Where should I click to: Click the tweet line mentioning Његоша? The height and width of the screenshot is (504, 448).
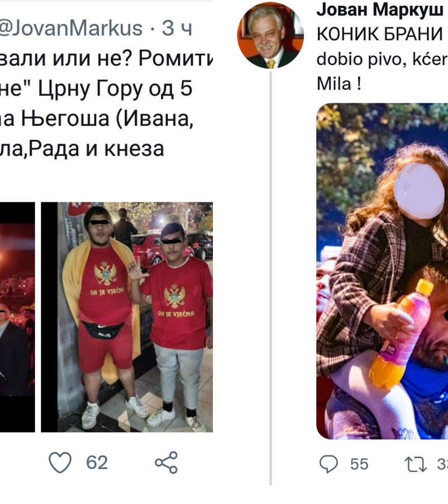point(96,118)
